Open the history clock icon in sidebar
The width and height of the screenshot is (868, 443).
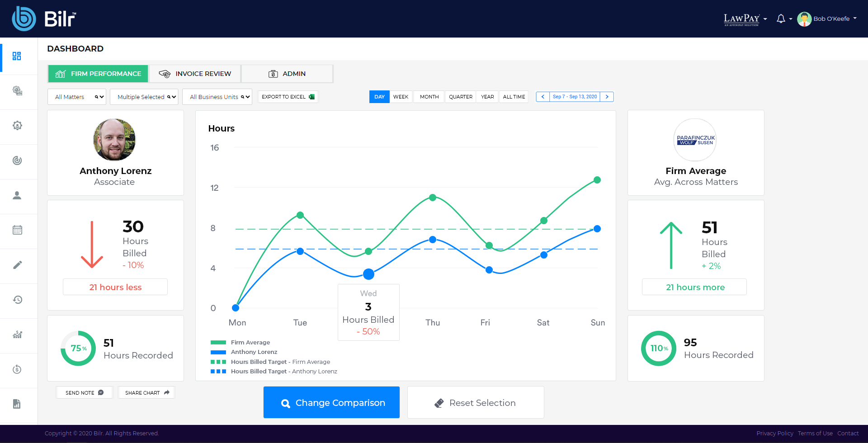(x=17, y=300)
